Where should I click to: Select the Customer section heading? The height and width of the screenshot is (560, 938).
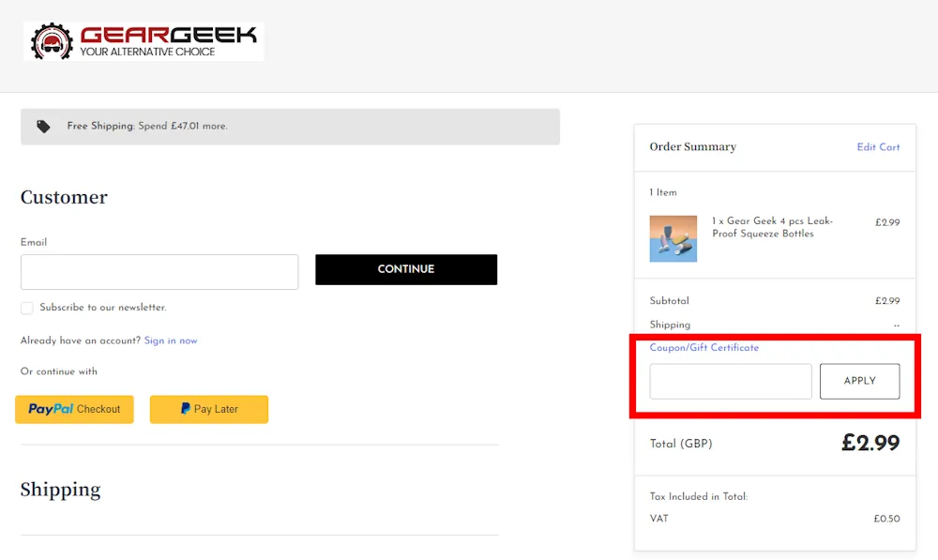point(64,197)
